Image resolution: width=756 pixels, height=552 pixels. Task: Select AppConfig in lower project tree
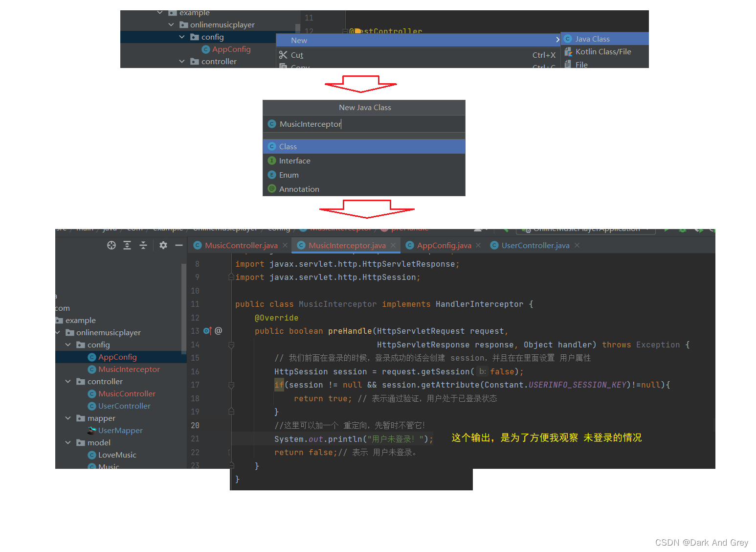(x=117, y=357)
